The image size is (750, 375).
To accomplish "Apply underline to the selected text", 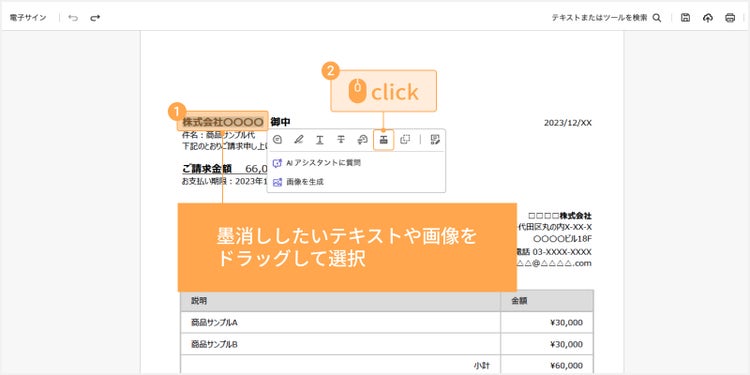I will tap(320, 140).
